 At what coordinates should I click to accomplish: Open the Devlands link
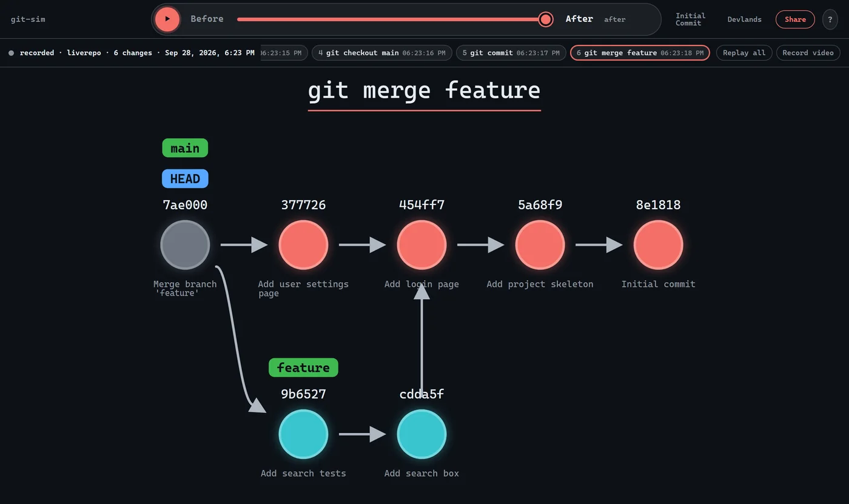pyautogui.click(x=744, y=19)
